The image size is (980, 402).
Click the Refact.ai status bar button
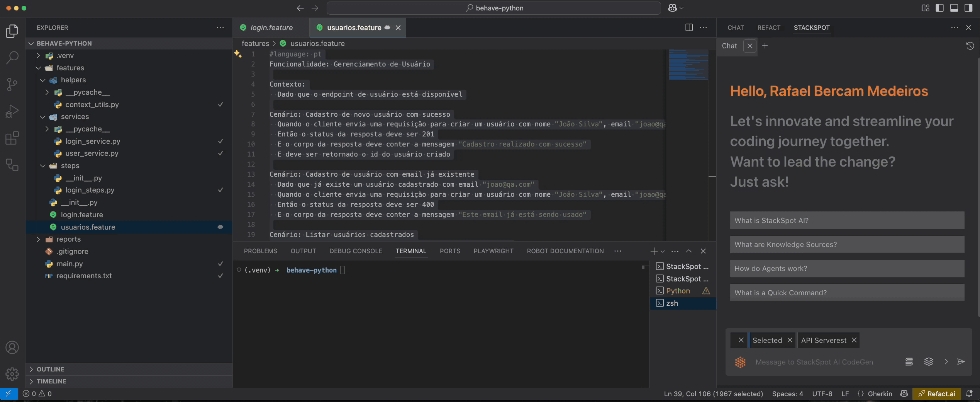pos(937,393)
